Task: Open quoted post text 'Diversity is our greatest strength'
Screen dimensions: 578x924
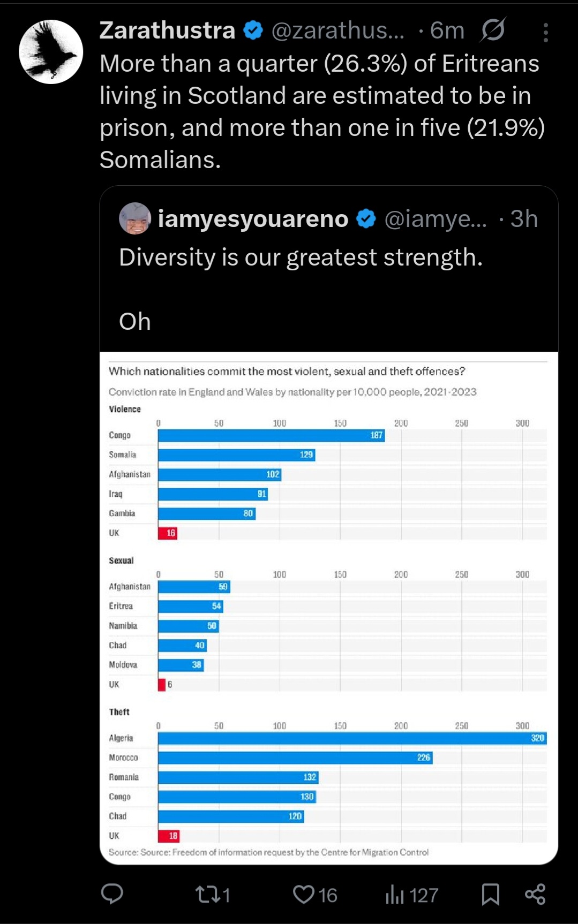Action: coord(301,257)
